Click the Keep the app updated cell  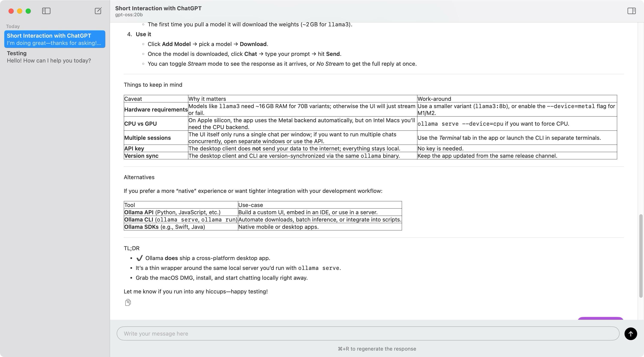point(517,156)
